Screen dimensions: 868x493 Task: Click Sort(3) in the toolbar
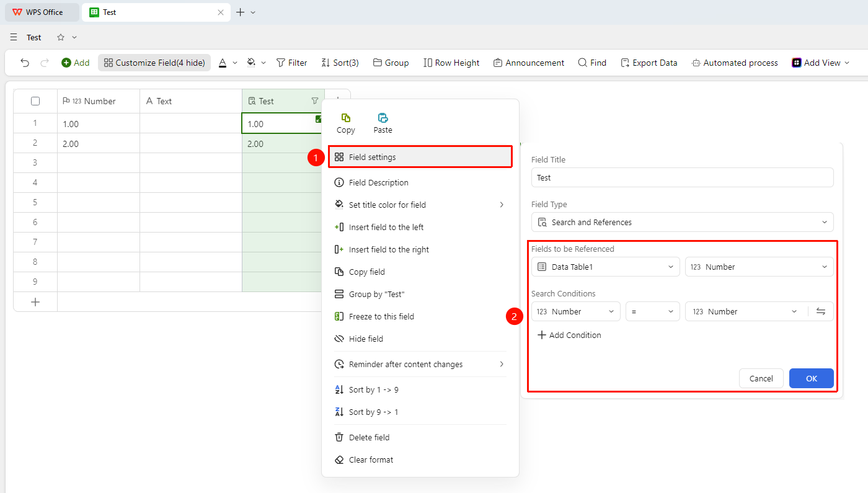pyautogui.click(x=340, y=63)
